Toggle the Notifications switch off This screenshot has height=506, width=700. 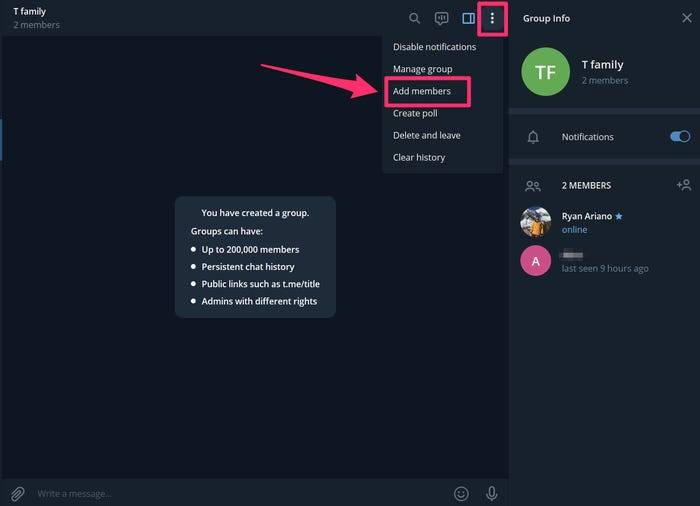click(x=680, y=137)
